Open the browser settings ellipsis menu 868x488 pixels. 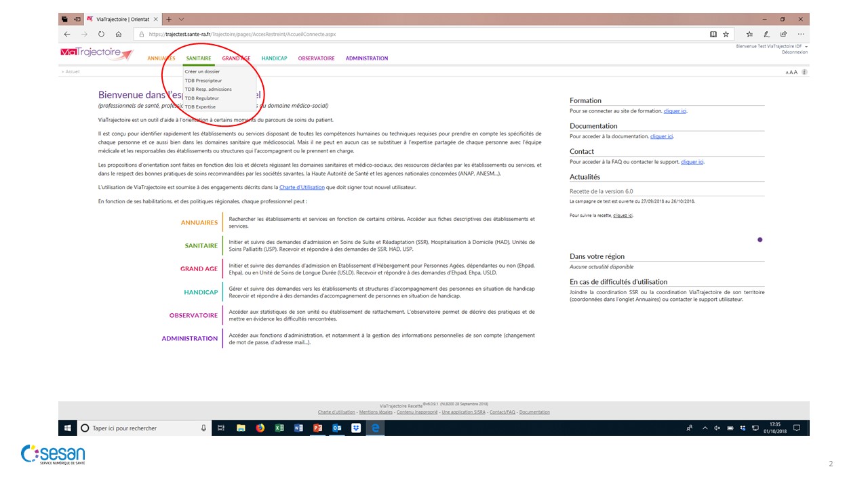click(x=801, y=34)
